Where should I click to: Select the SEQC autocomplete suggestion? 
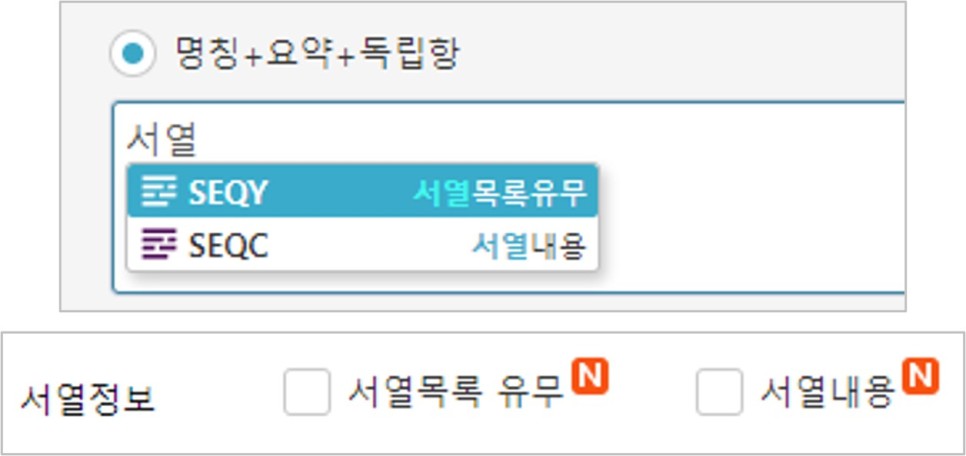pyautogui.click(x=362, y=244)
